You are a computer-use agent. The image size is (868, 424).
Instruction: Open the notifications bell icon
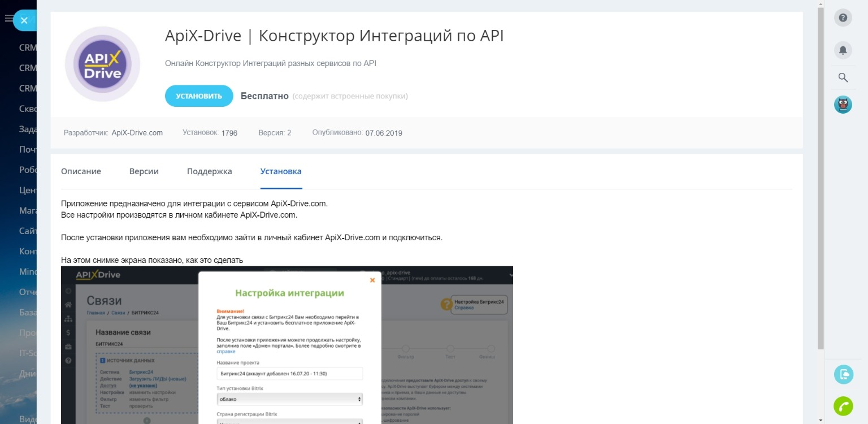coord(843,50)
